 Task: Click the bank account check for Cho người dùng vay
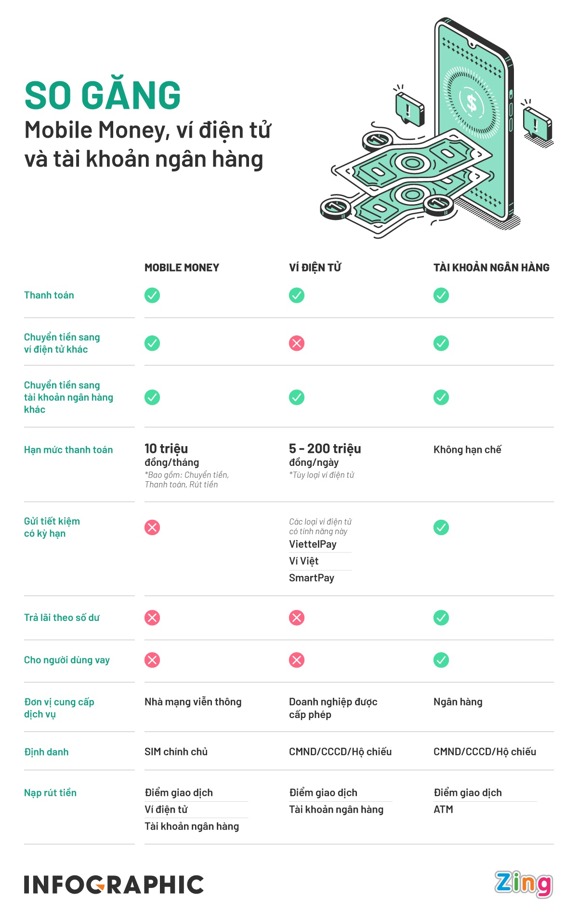pyautogui.click(x=441, y=660)
